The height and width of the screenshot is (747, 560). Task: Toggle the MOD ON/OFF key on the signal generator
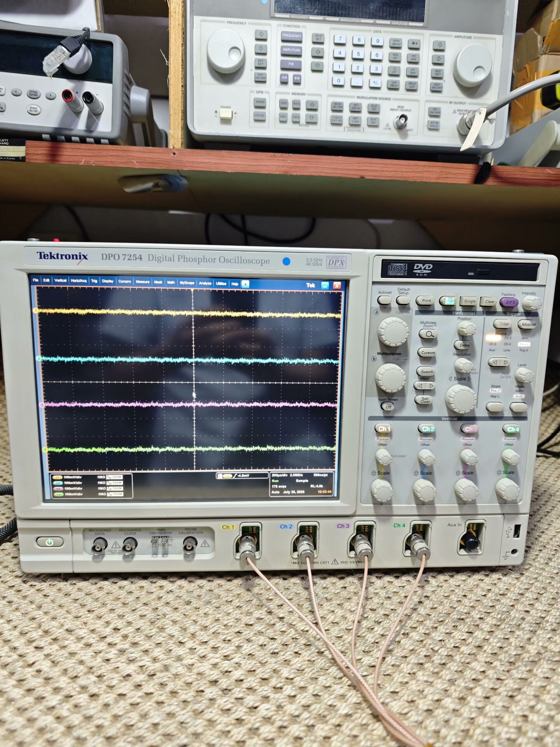337,106
